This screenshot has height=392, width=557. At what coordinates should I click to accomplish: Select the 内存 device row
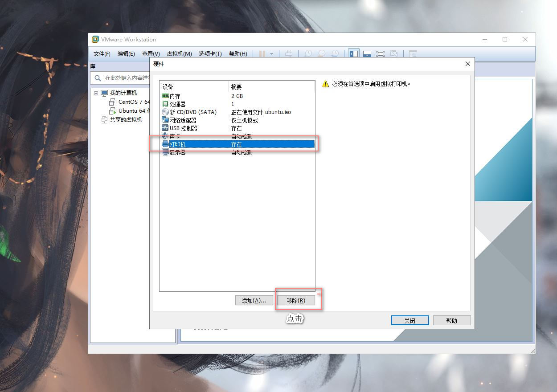click(x=238, y=96)
